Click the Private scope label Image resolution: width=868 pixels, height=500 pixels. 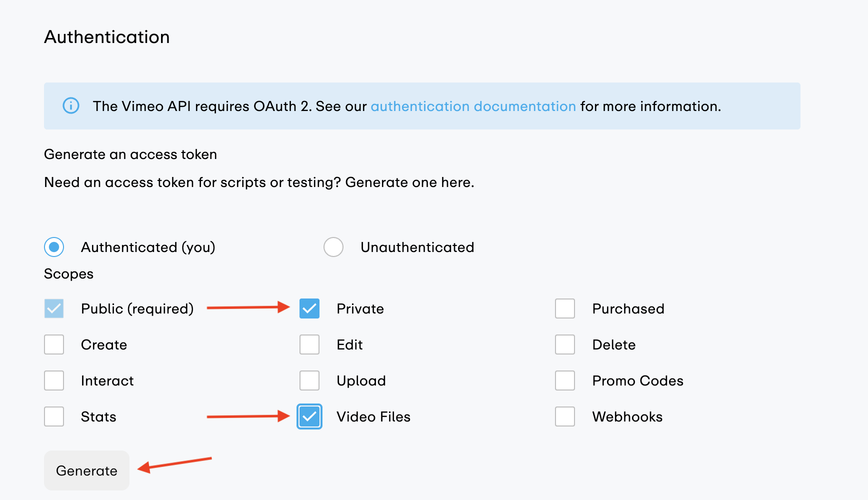(x=360, y=309)
